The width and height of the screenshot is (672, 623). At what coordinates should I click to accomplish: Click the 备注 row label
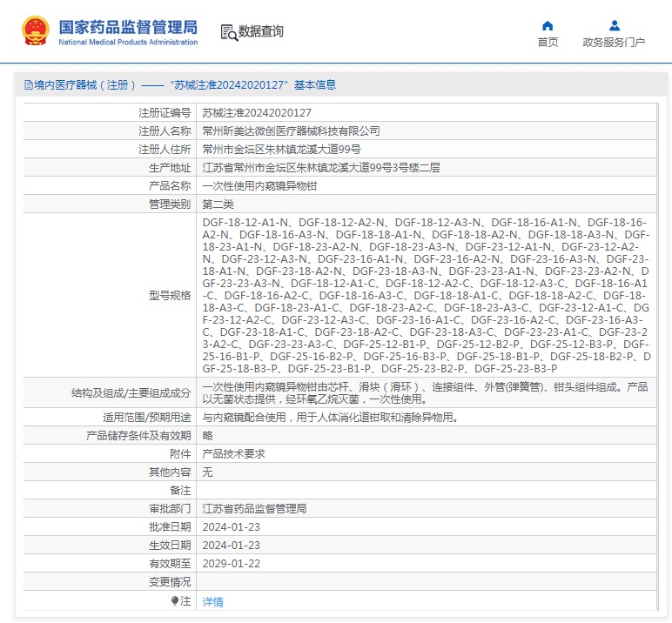tap(180, 490)
